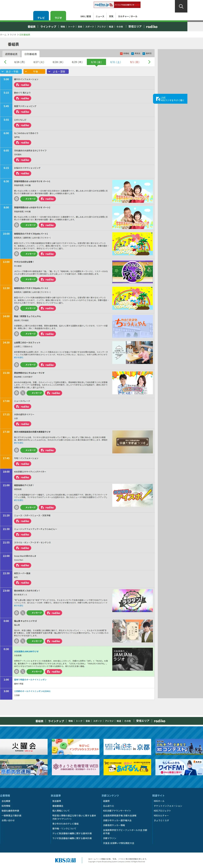Select the 日別番組表 tab

point(31,54)
